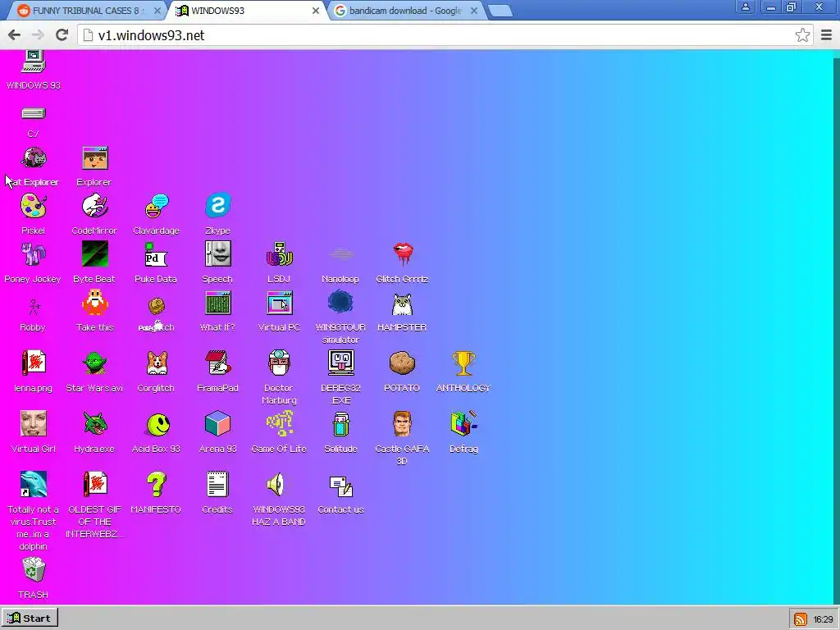Open the Clavardage chat icon
840x630 pixels.
pos(157,206)
